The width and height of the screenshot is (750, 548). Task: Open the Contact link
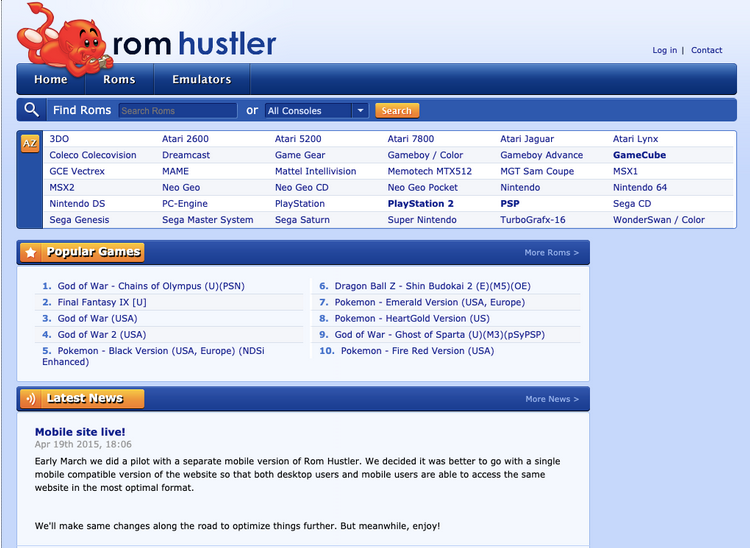click(706, 50)
